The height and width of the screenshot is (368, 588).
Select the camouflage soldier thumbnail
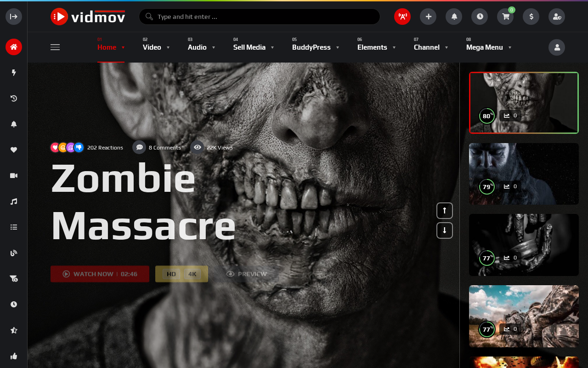point(524,316)
